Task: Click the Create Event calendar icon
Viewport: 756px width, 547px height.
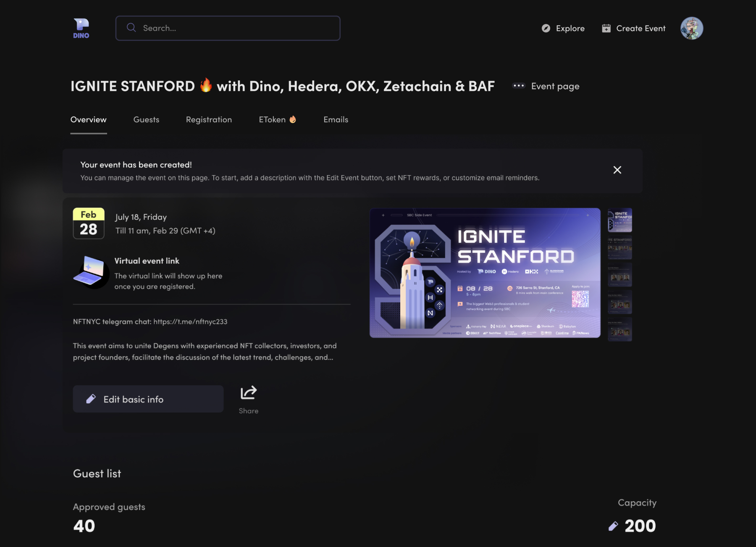Action: pyautogui.click(x=606, y=28)
